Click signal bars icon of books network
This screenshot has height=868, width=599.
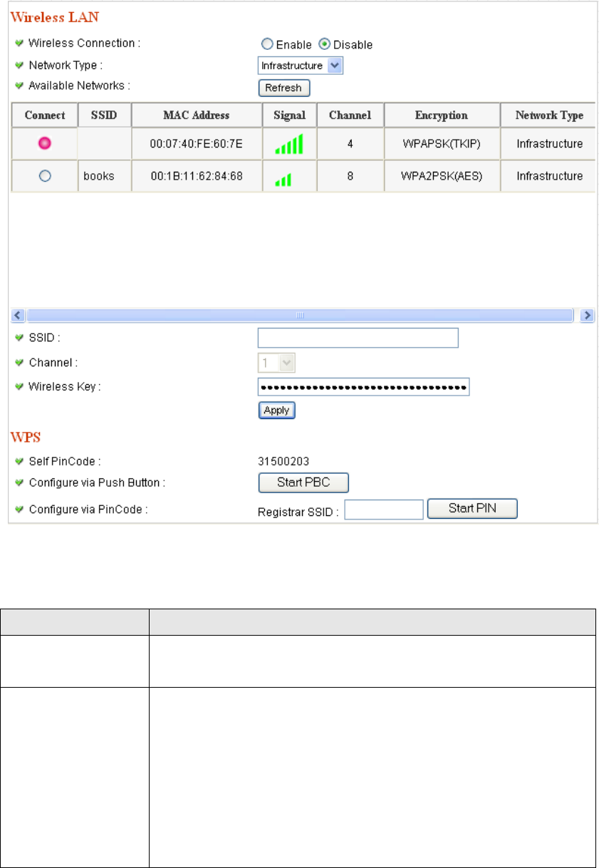(283, 180)
